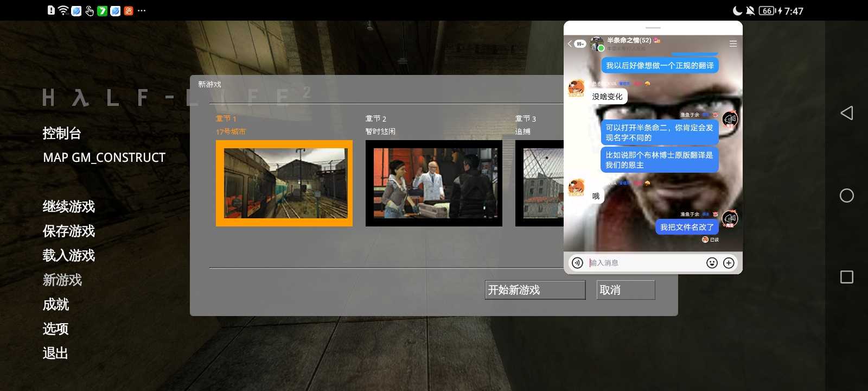The width and height of the screenshot is (868, 391).
Task: Tap the message 我以后好像想做一个正规的翻译
Action: [x=660, y=66]
